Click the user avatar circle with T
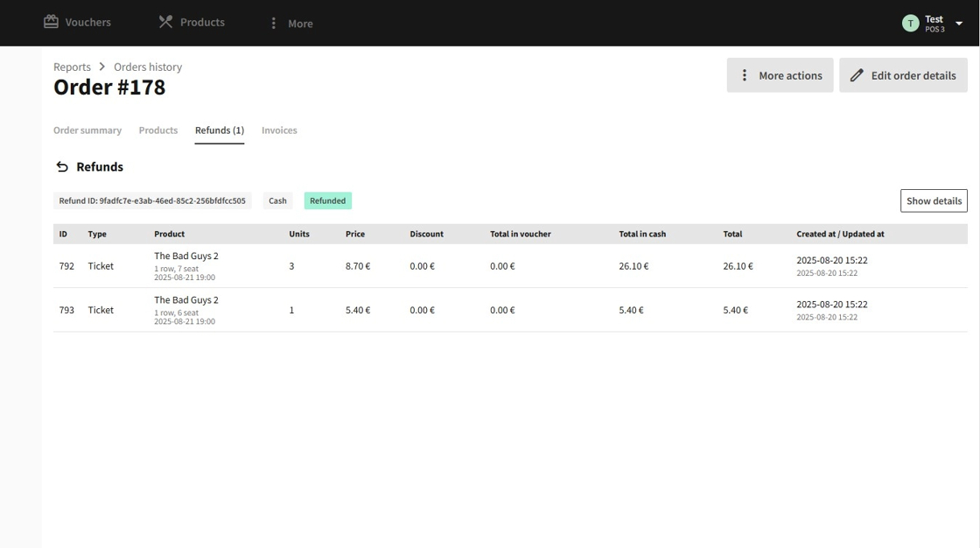The height and width of the screenshot is (548, 980). coord(910,24)
